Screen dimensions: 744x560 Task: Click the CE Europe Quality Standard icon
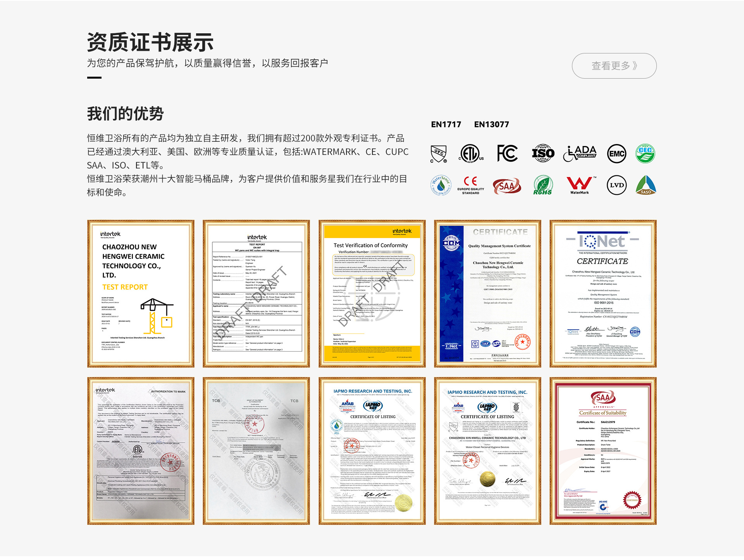pyautogui.click(x=470, y=185)
